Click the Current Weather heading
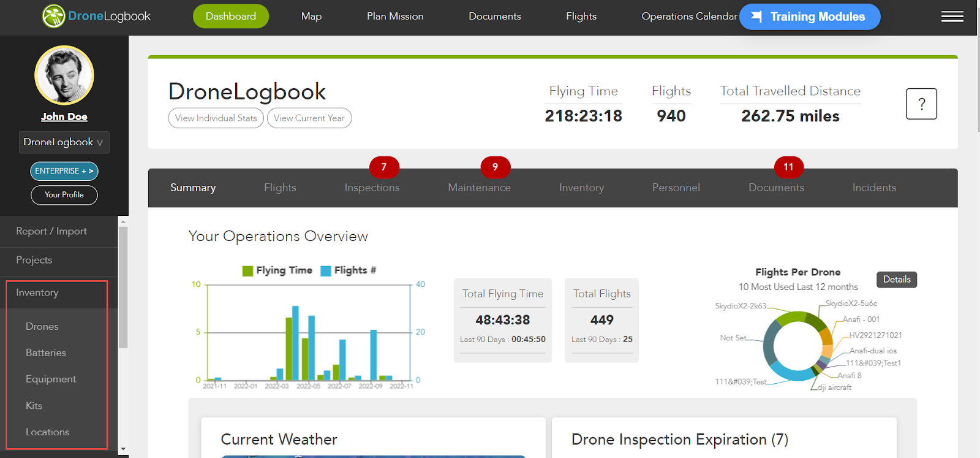Viewport: 980px width, 458px height. click(x=279, y=440)
